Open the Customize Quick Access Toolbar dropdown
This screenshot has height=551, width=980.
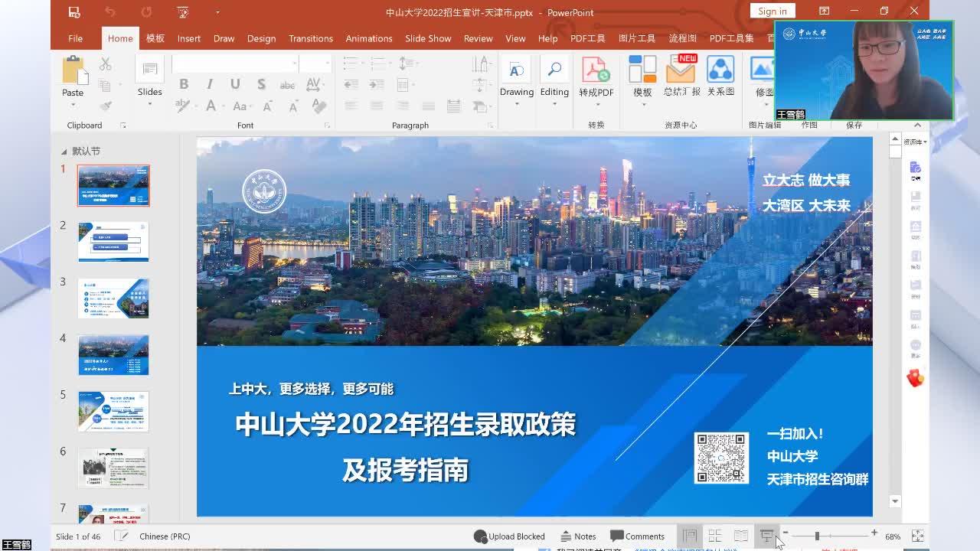[x=217, y=11]
